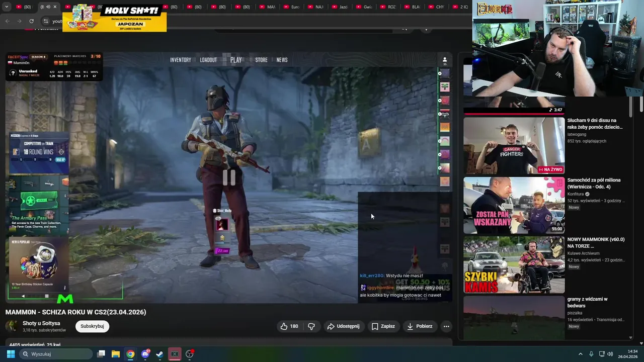The image size is (644, 362).
Task: Close the active browser tab
Action: pyautogui.click(x=55, y=7)
